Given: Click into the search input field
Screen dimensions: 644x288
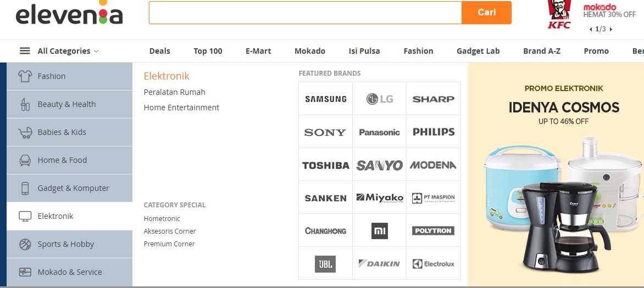Looking at the screenshot, I should click(x=306, y=12).
